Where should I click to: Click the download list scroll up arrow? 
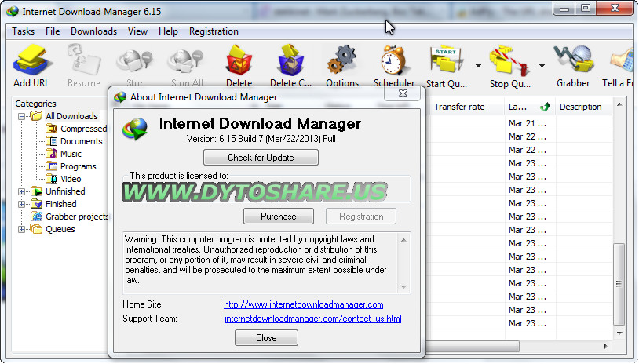[x=619, y=104]
